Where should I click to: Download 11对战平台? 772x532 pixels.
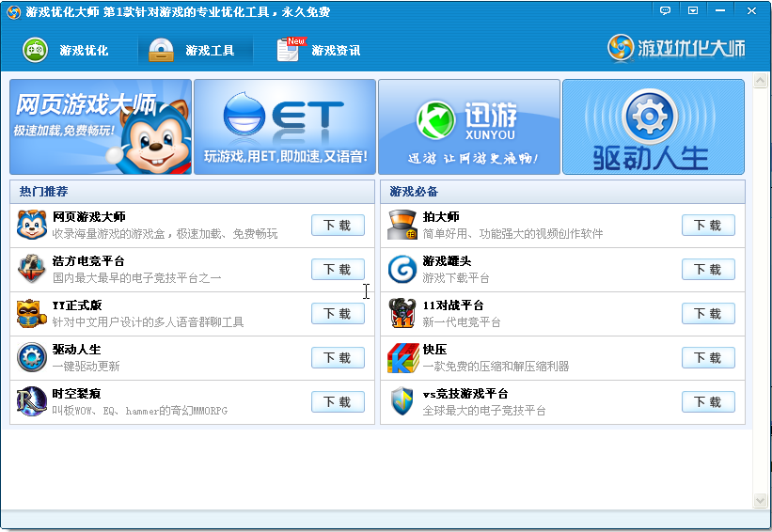[x=708, y=314]
